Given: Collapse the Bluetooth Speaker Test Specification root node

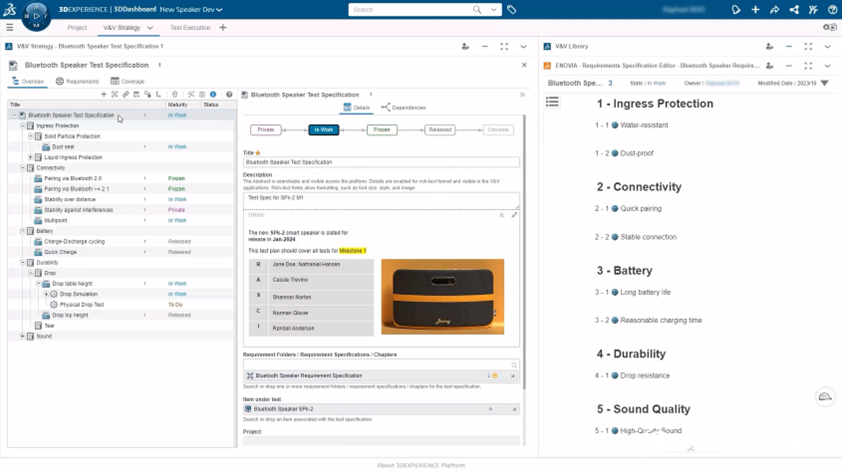Looking at the screenshot, I should pos(14,115).
